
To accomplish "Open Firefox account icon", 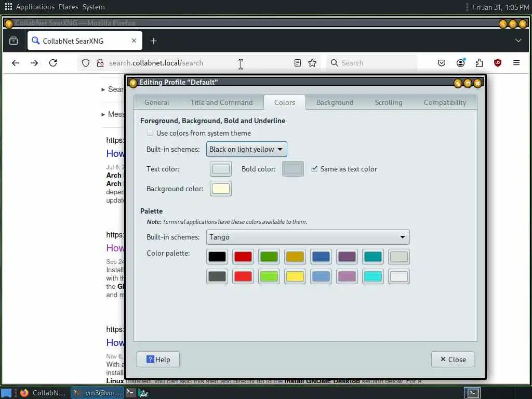I will click(460, 63).
